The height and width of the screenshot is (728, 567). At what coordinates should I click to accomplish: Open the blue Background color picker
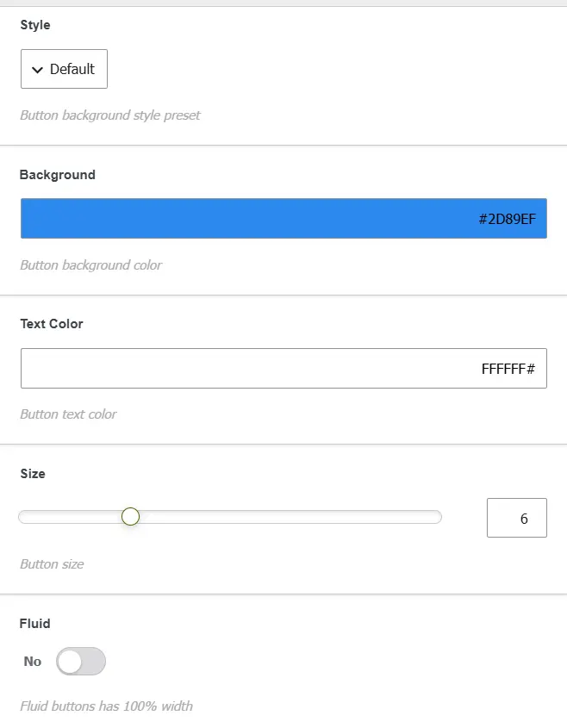[x=283, y=218]
